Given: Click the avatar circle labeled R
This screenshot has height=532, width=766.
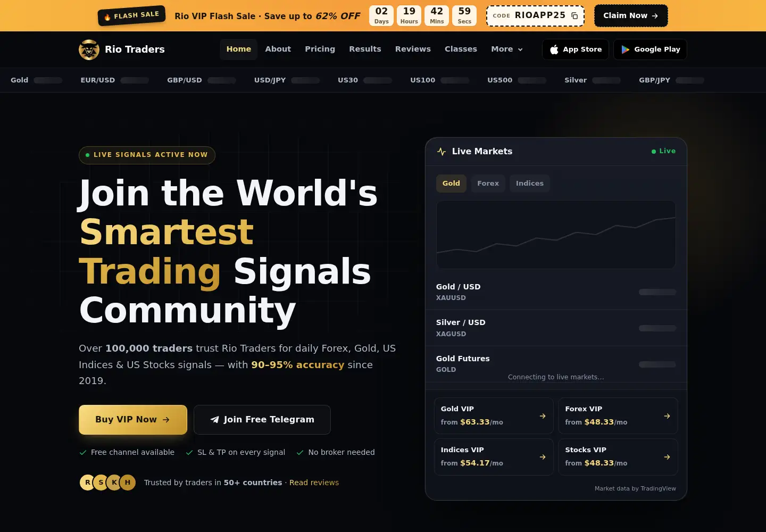Looking at the screenshot, I should pyautogui.click(x=87, y=483).
